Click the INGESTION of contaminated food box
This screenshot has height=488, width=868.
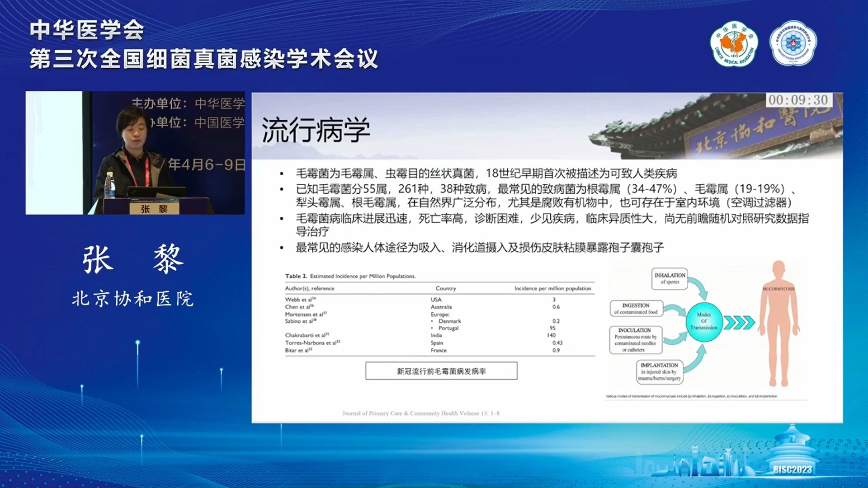[636, 309]
